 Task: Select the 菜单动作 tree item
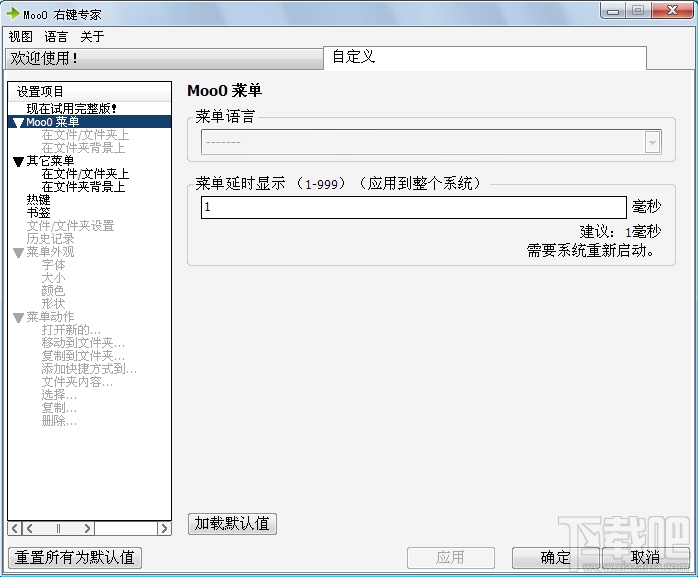pos(50,317)
